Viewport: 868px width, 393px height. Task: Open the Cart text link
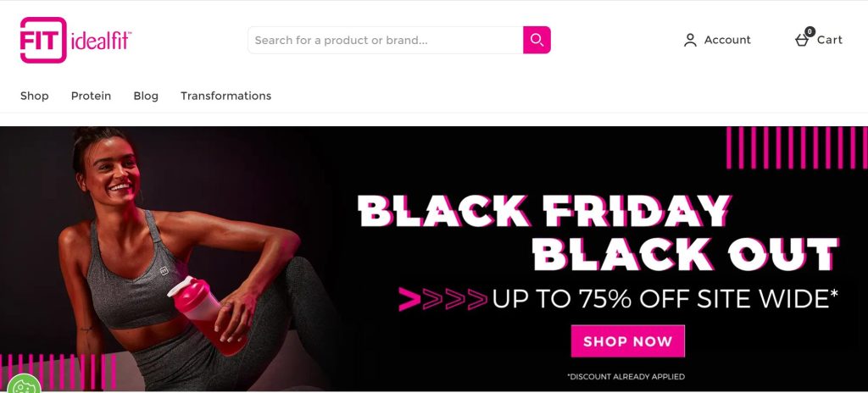pyautogui.click(x=829, y=40)
